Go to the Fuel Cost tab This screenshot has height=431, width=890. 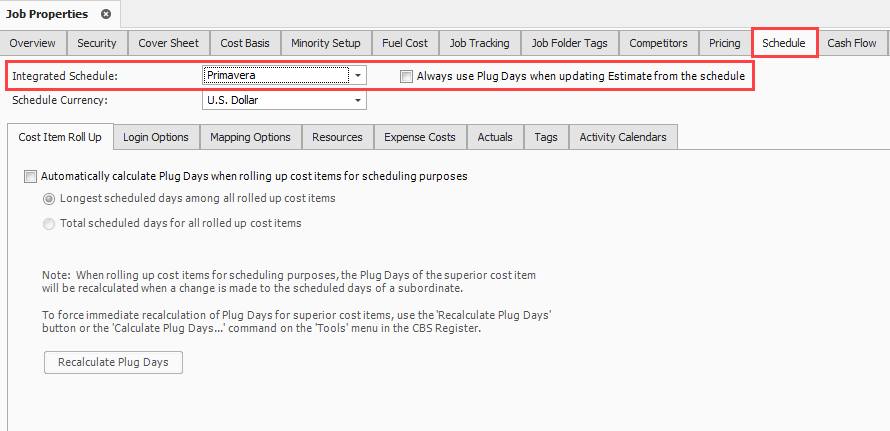[x=405, y=43]
